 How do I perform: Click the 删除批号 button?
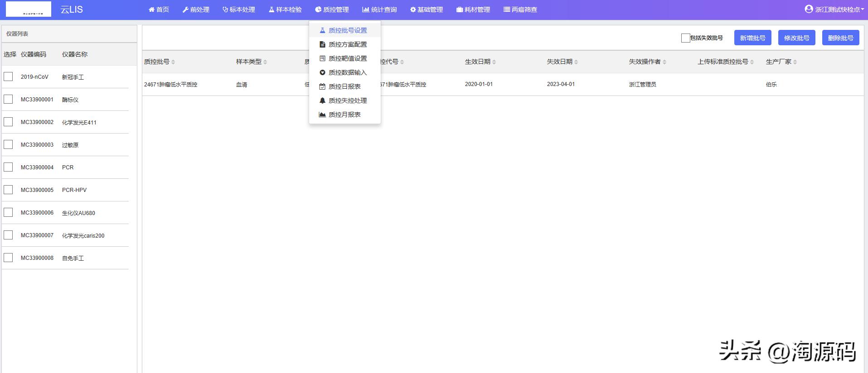(x=840, y=38)
